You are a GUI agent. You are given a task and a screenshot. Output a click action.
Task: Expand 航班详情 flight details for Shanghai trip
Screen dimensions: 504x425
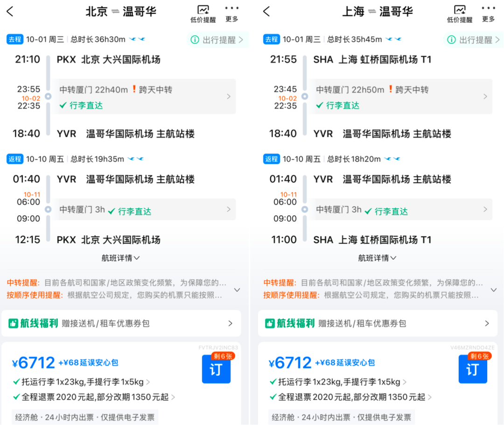pos(377,258)
